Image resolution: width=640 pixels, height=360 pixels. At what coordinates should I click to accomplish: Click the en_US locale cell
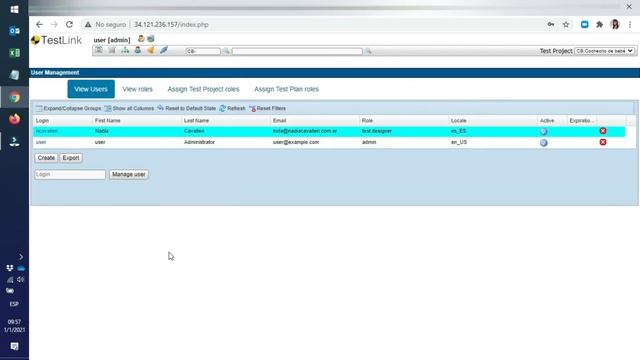click(459, 142)
